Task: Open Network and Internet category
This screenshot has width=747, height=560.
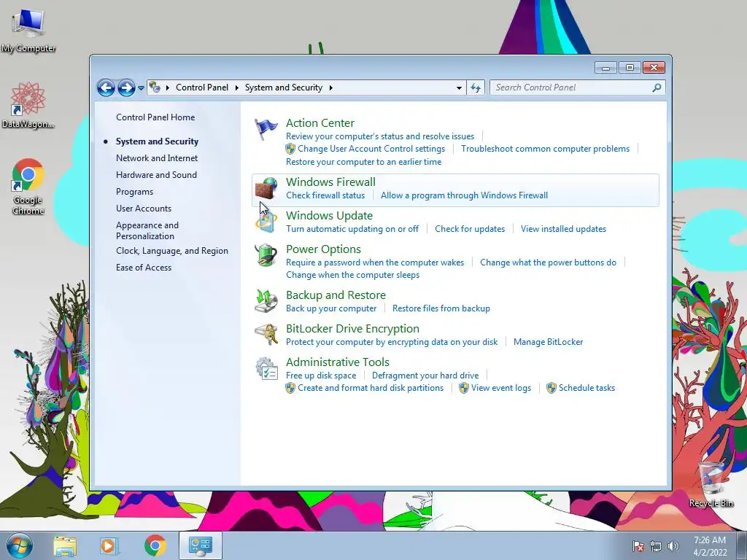Action: [x=157, y=158]
